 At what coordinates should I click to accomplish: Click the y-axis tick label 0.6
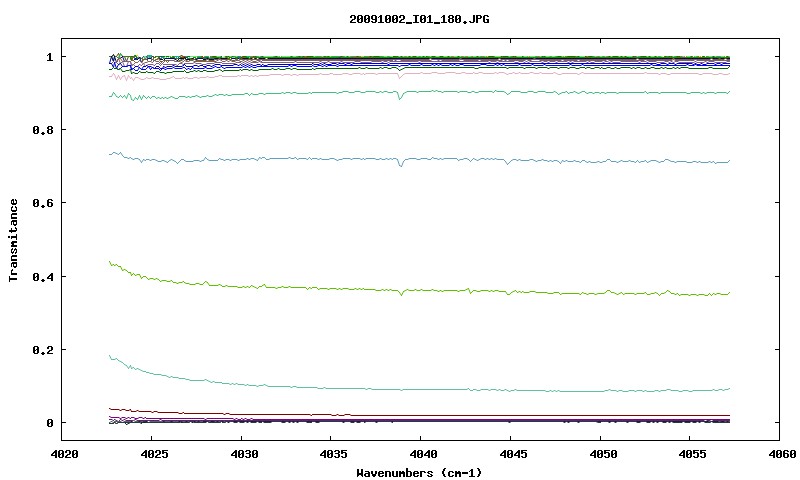pyautogui.click(x=43, y=203)
